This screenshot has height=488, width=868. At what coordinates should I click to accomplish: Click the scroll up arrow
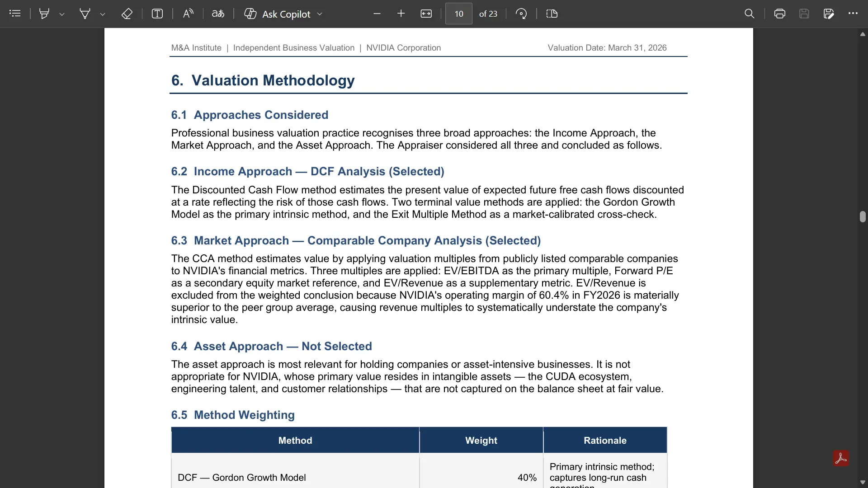[863, 34]
